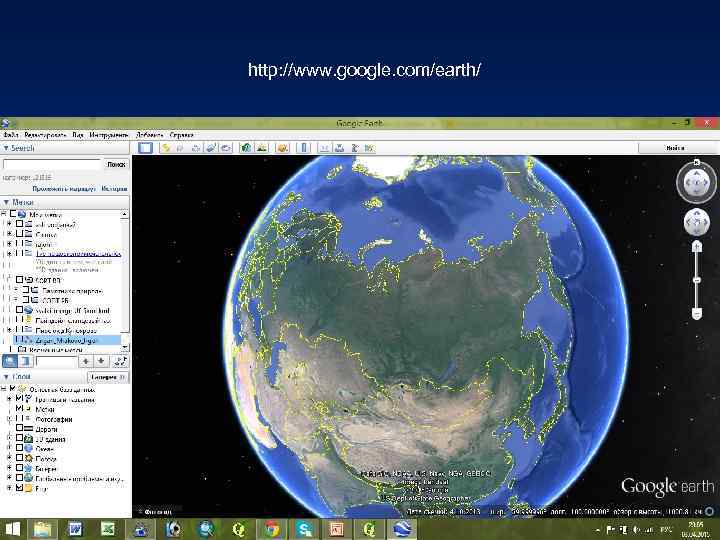Click the add placemark pin icon
The height and width of the screenshot is (540, 720).
coord(166,148)
